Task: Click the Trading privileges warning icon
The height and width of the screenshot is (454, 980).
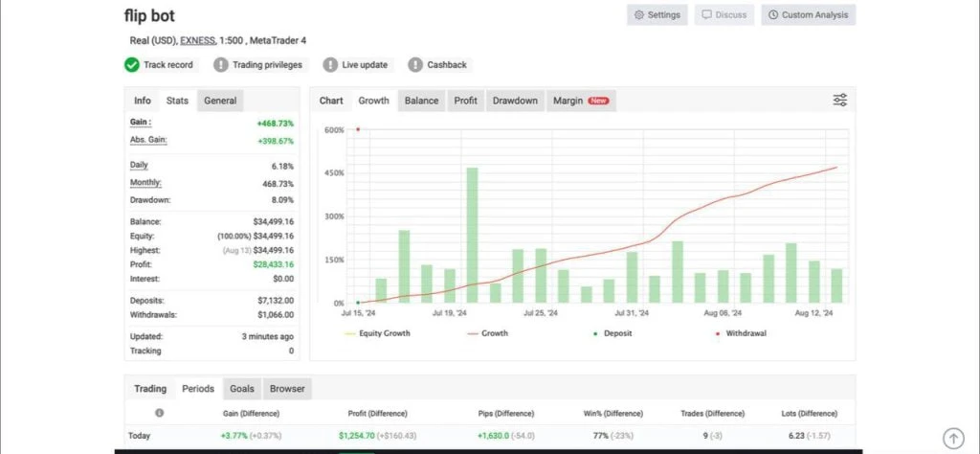Action: pyautogui.click(x=221, y=65)
